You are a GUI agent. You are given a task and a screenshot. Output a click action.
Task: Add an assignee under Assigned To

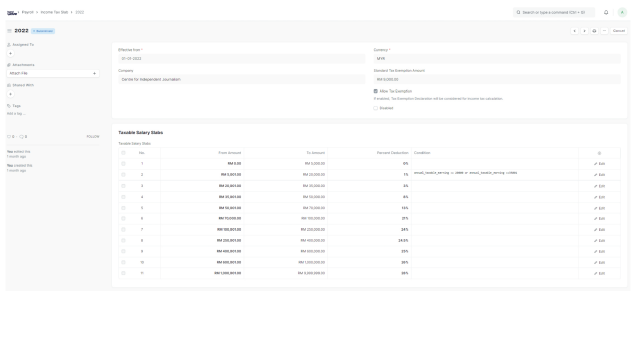[11, 54]
